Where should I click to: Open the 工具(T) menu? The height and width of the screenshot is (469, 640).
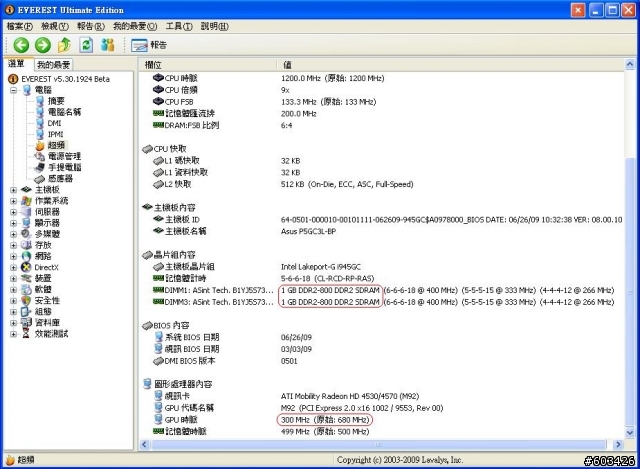(179, 27)
